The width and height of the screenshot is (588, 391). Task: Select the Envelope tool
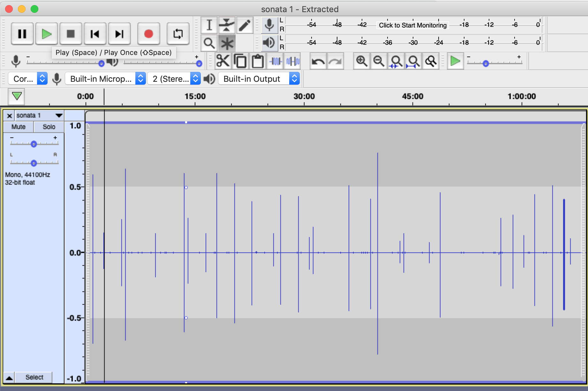point(227,25)
